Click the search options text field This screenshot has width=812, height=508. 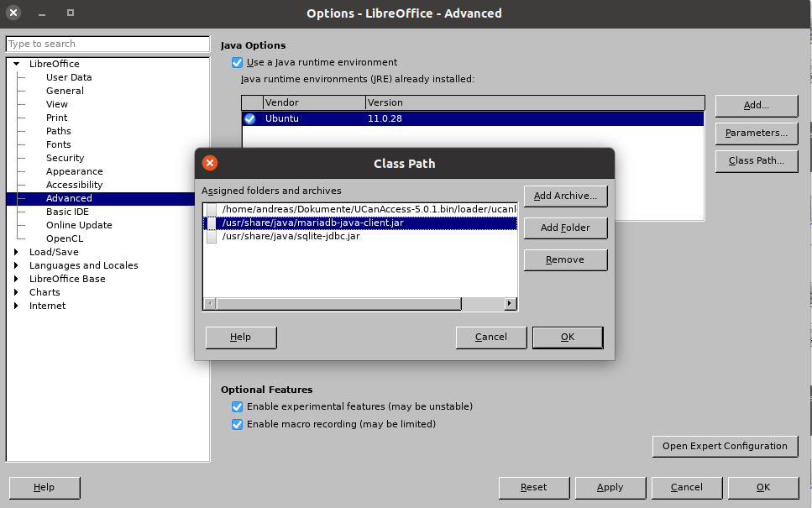pos(107,44)
